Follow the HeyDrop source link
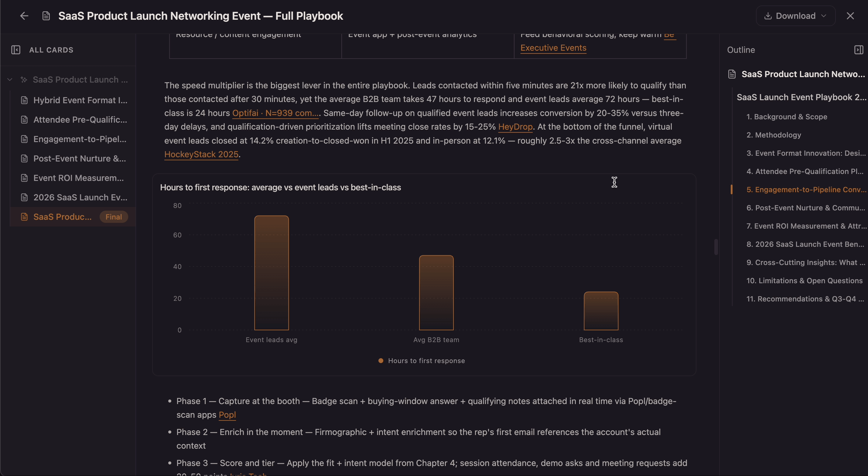The width and height of the screenshot is (868, 476). (x=515, y=127)
